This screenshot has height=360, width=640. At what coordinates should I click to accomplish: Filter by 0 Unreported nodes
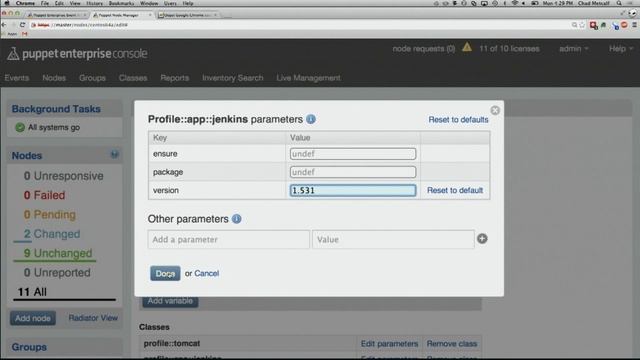coord(57,273)
